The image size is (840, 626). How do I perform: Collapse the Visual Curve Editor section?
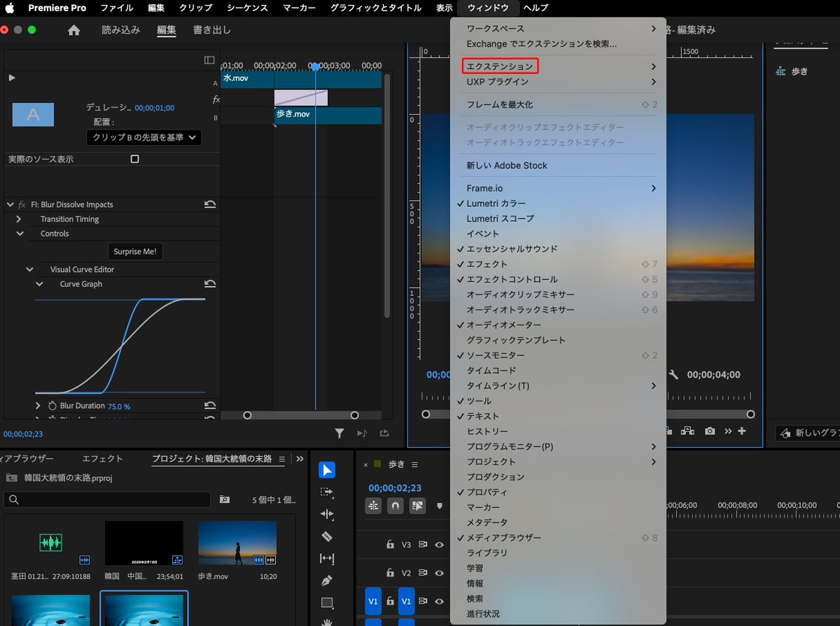(x=29, y=269)
